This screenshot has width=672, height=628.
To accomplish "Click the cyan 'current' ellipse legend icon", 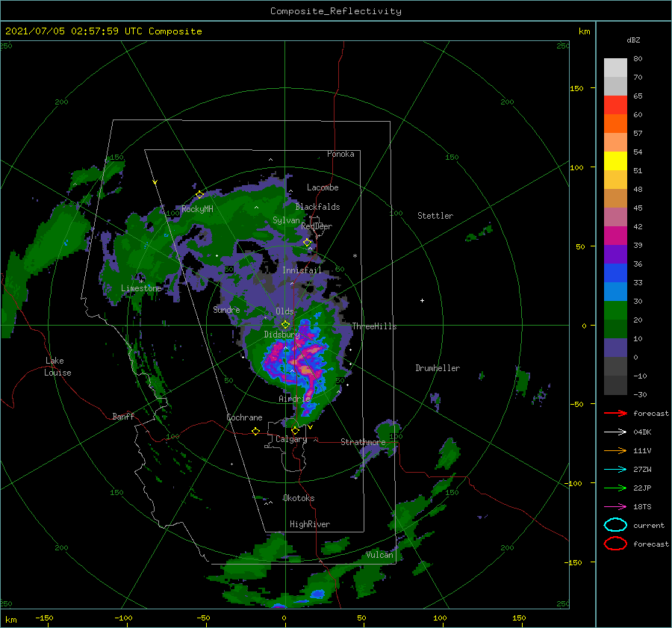I will [615, 525].
